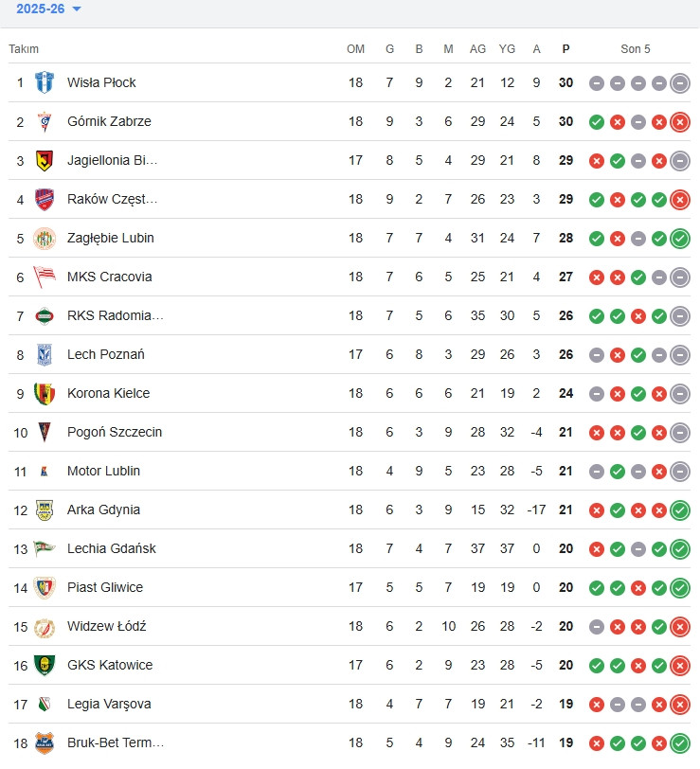Screen dimensions: 700x769
Task: Open the 2025-26 season dropdown
Action: pos(48,9)
